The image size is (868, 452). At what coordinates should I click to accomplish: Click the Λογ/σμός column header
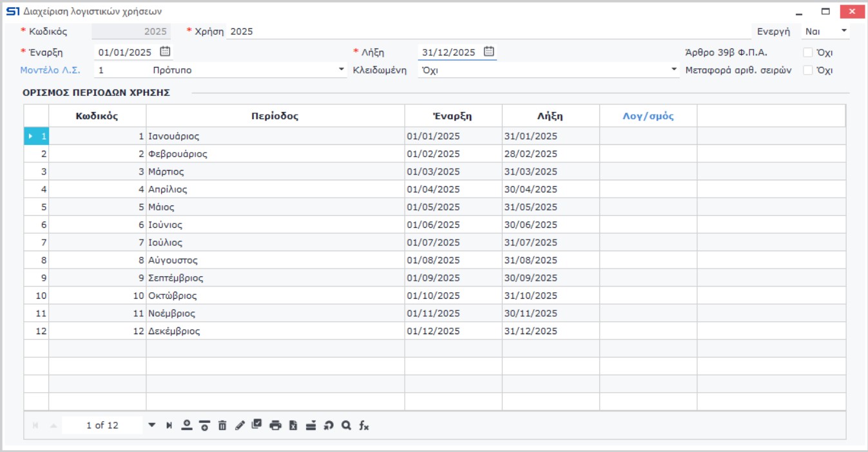click(648, 117)
